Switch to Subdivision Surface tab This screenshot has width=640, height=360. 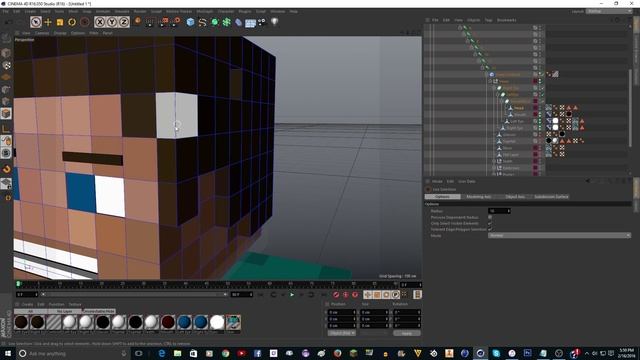(x=551, y=197)
